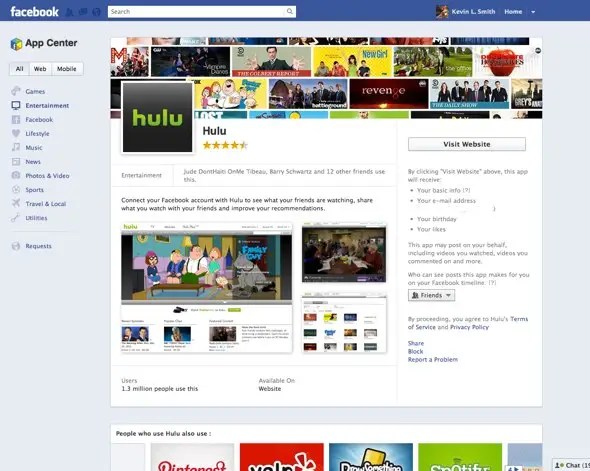Open the Privacy Policy link
Screen dimensions: 590x471
click(469, 327)
